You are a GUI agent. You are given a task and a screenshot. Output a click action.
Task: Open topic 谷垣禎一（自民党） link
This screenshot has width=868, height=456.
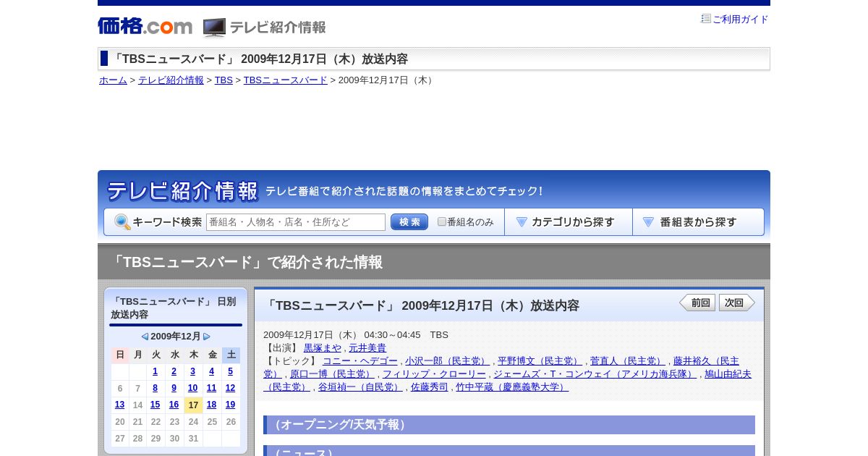[361, 387]
